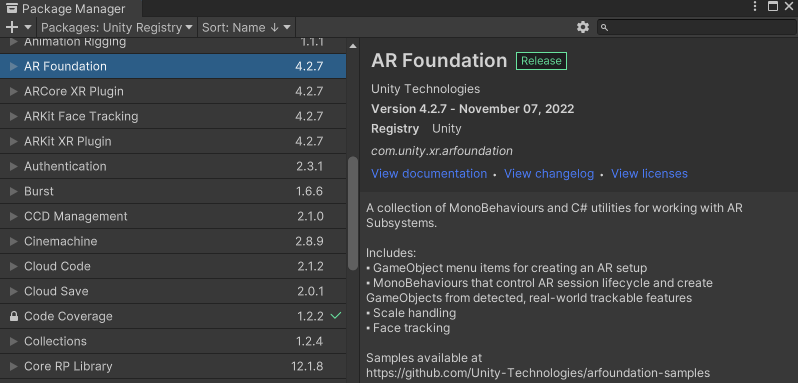Click the Package Manager tab icon
Image resolution: width=798 pixels, height=383 pixels.
[x=11, y=9]
